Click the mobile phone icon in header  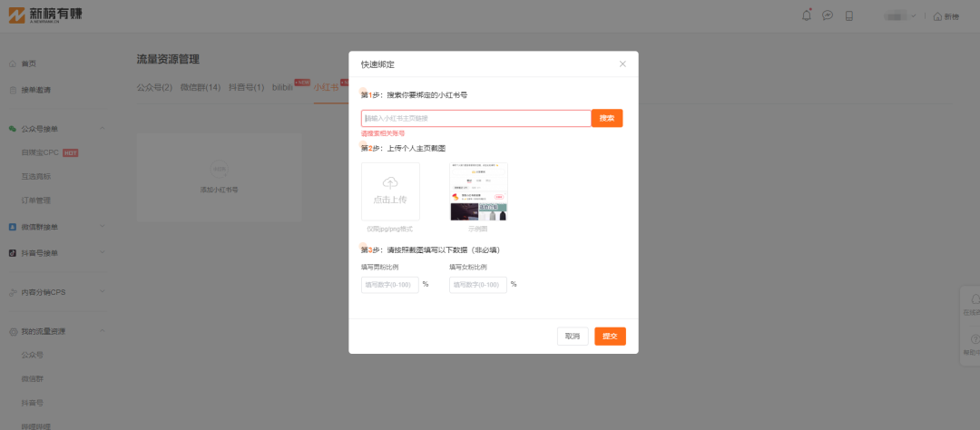[849, 15]
